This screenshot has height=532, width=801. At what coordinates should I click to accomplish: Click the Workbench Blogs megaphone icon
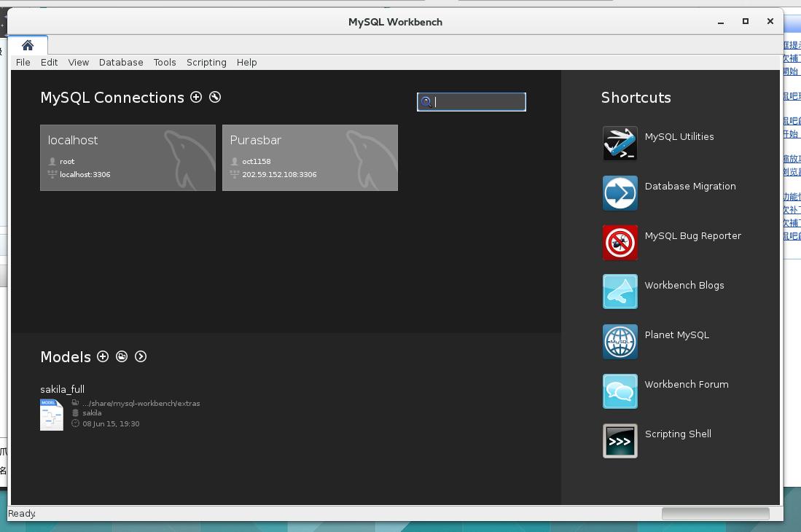coord(620,292)
